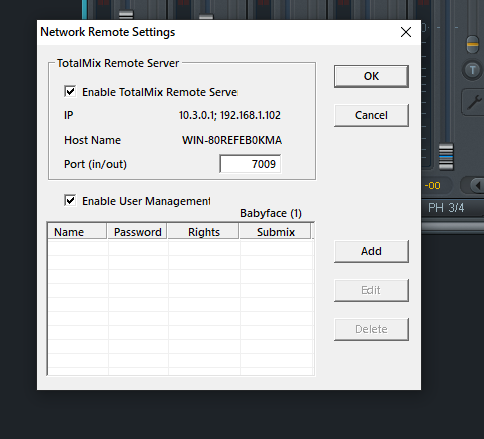Click the Name column header
The width and height of the screenshot is (484, 439).
(x=77, y=231)
